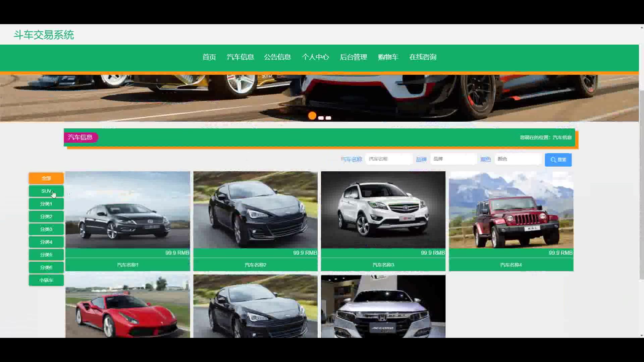Open 在线咨询 online consultation

point(423,57)
